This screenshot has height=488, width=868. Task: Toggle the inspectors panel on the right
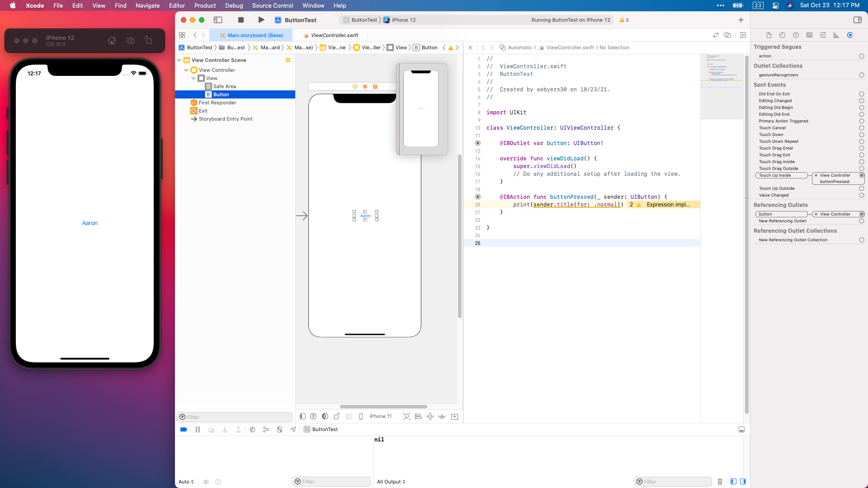[857, 20]
